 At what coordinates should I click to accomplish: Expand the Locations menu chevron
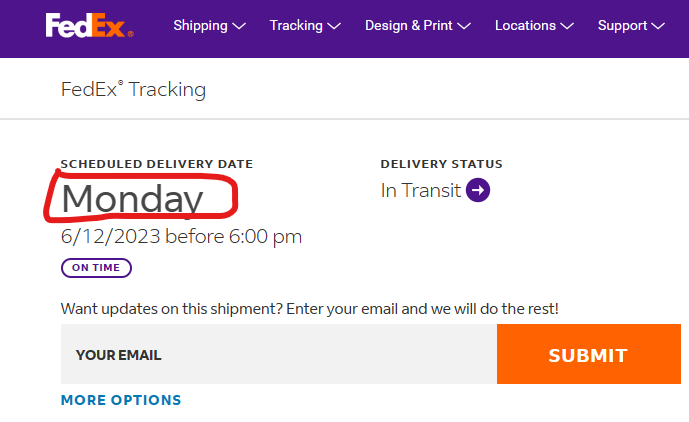pyautogui.click(x=567, y=26)
